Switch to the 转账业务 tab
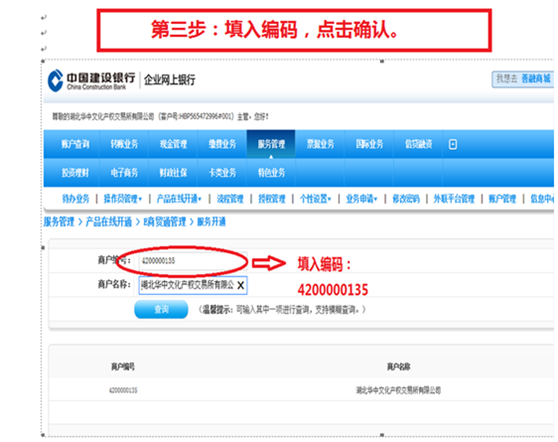This screenshot has width=558, height=442. [124, 144]
